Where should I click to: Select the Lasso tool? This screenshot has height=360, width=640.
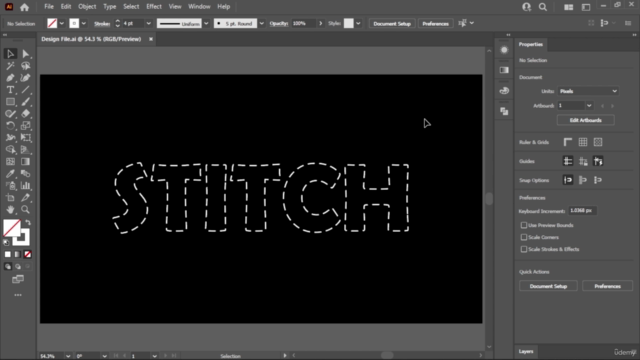coord(25,66)
